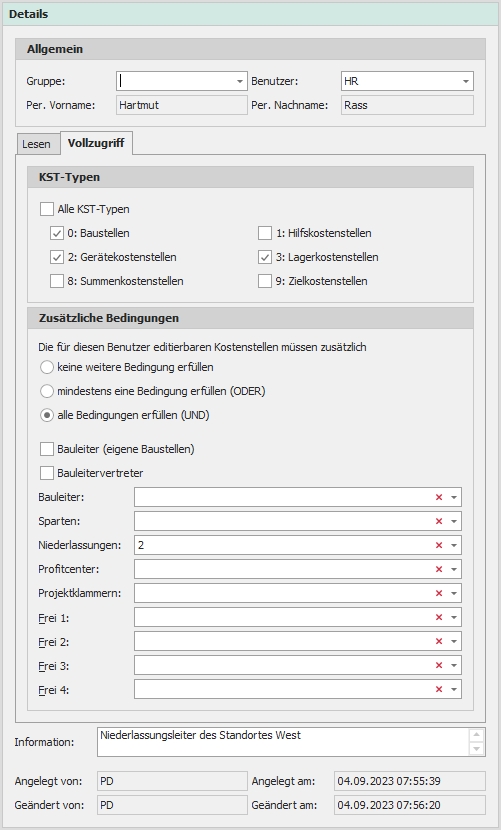The image size is (501, 830).
Task: Click the KST-Typen section header
Action: [x=250, y=177]
